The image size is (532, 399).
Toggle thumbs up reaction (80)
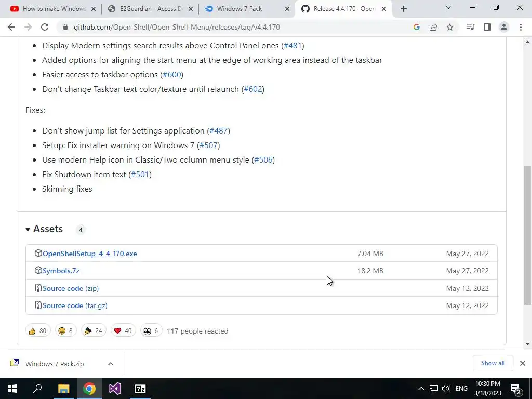(x=37, y=331)
